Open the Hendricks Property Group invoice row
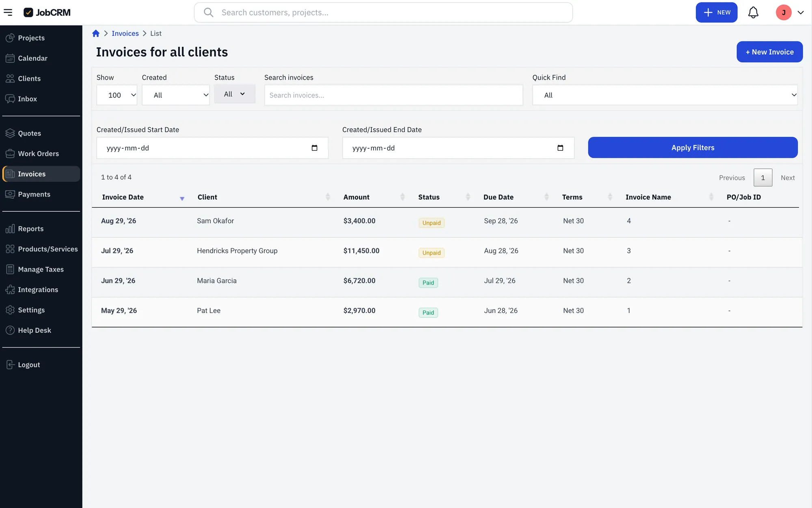Screen dimensions: 812x508 coord(447,252)
